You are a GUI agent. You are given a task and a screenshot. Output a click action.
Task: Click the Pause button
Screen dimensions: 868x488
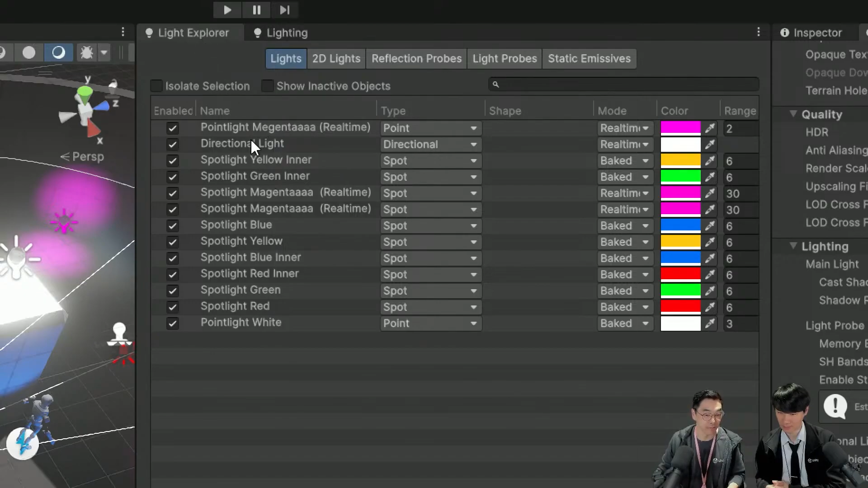pyautogui.click(x=256, y=10)
